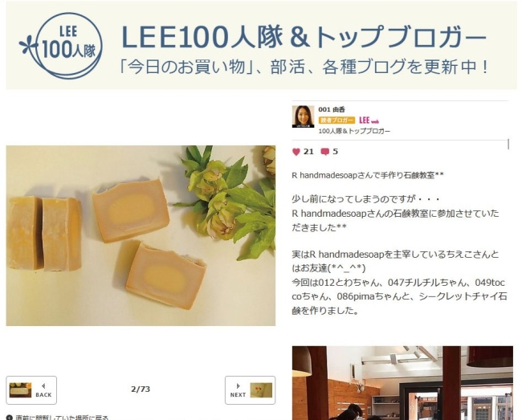522x420 pixels.
Task: Open author 由香's profile photo
Action: click(x=303, y=116)
